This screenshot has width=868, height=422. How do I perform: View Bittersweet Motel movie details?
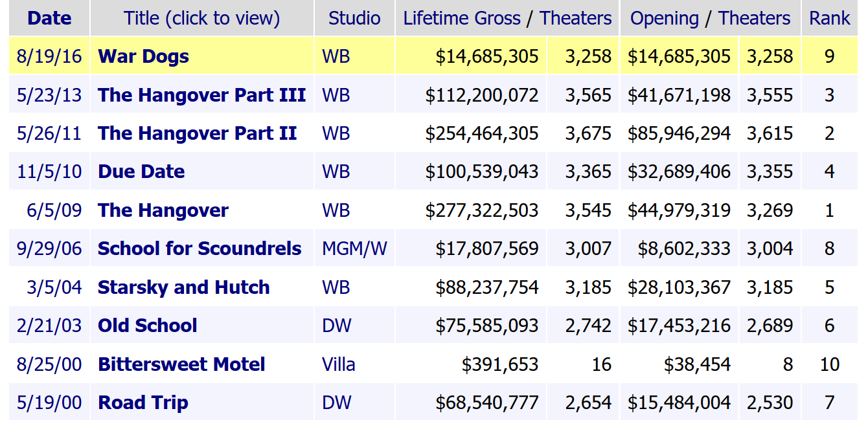coord(181,364)
